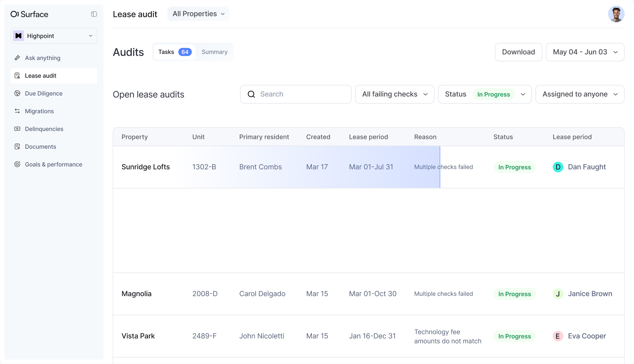Click the search field for lease audits

(x=295, y=94)
